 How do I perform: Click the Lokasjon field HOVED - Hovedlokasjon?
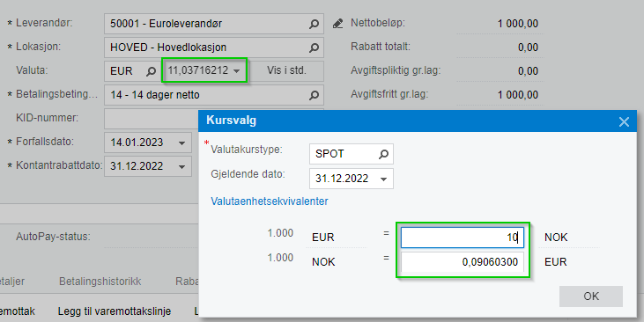(x=214, y=48)
